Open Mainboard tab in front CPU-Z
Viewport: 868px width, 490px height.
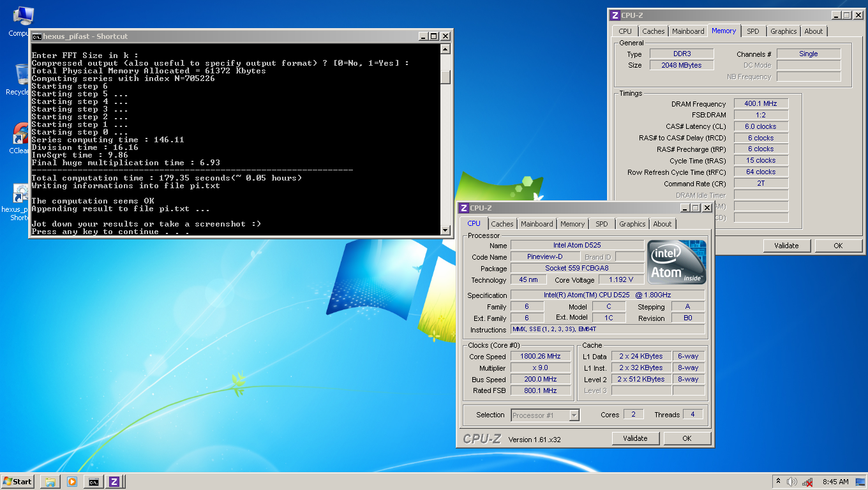[537, 224]
